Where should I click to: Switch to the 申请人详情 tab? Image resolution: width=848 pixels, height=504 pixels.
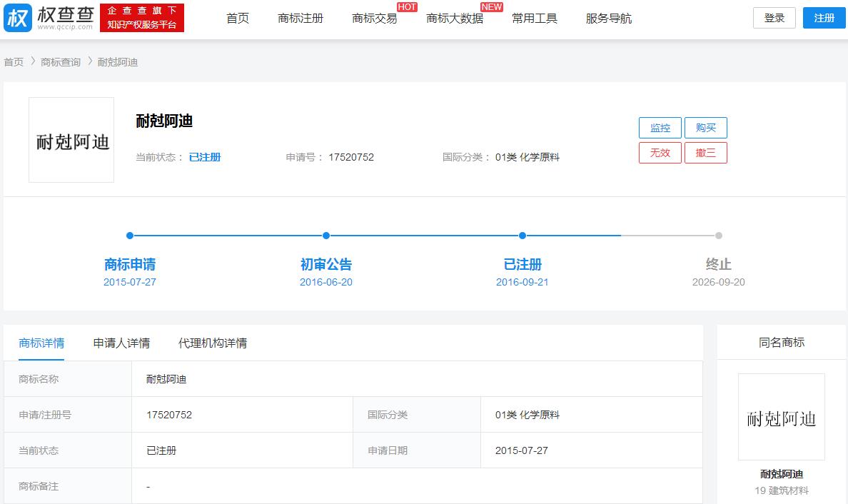[120, 343]
